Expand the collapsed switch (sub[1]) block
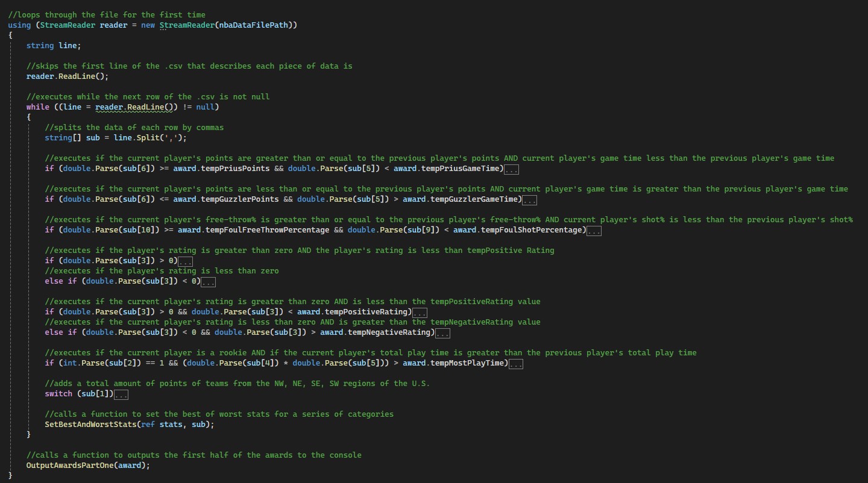 [x=121, y=394]
